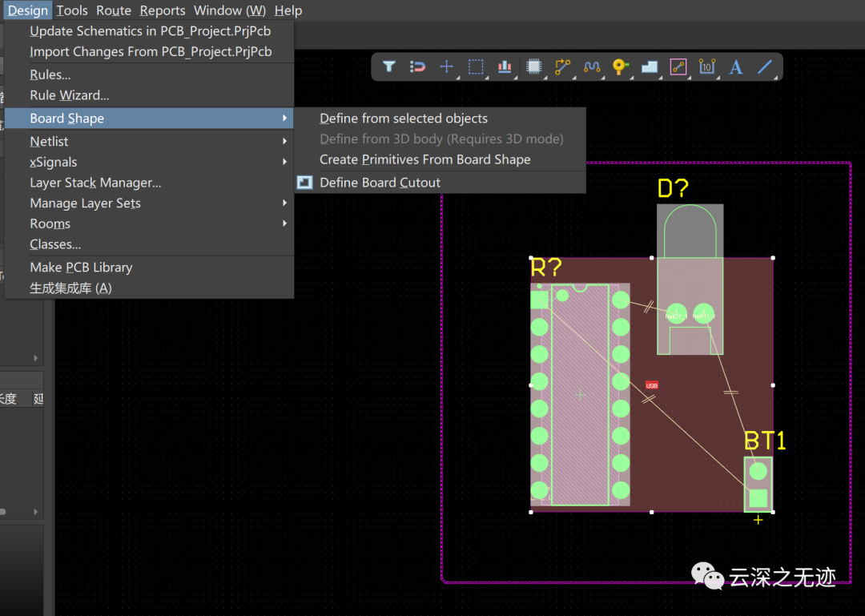Image resolution: width=865 pixels, height=616 pixels.
Task: Select the place component chip icon
Action: click(x=533, y=66)
